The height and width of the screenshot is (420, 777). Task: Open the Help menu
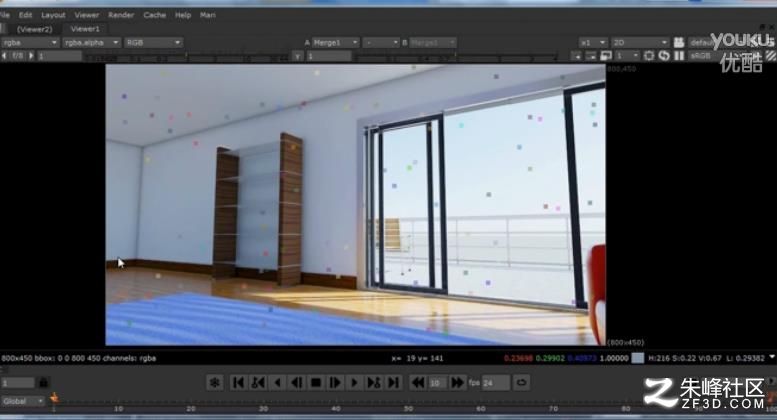pyautogui.click(x=183, y=15)
